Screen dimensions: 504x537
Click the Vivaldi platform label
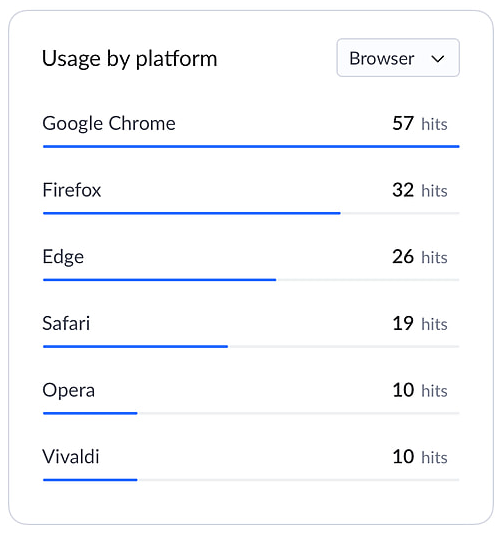71,457
